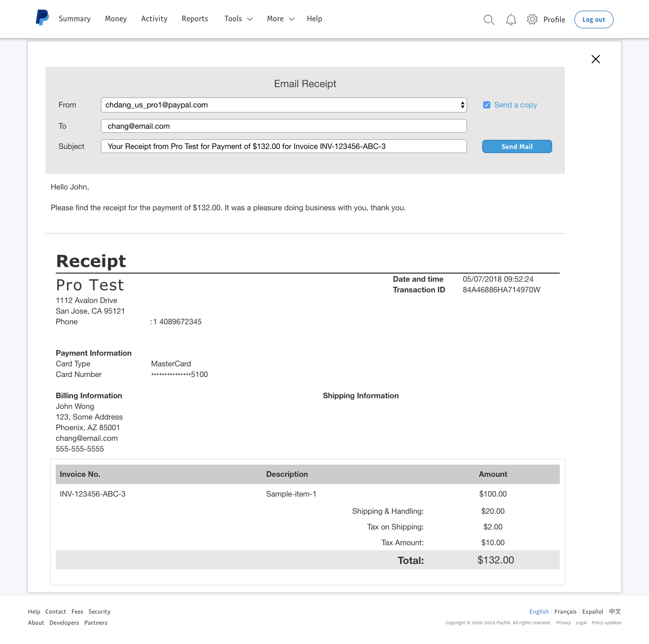
Task: Go to the Summary tab
Action: [x=75, y=19]
